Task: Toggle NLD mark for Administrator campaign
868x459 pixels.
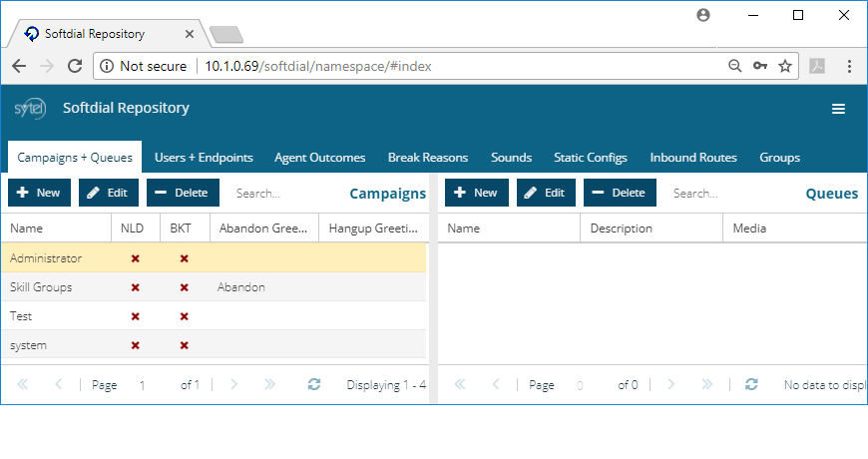Action: 135,258
